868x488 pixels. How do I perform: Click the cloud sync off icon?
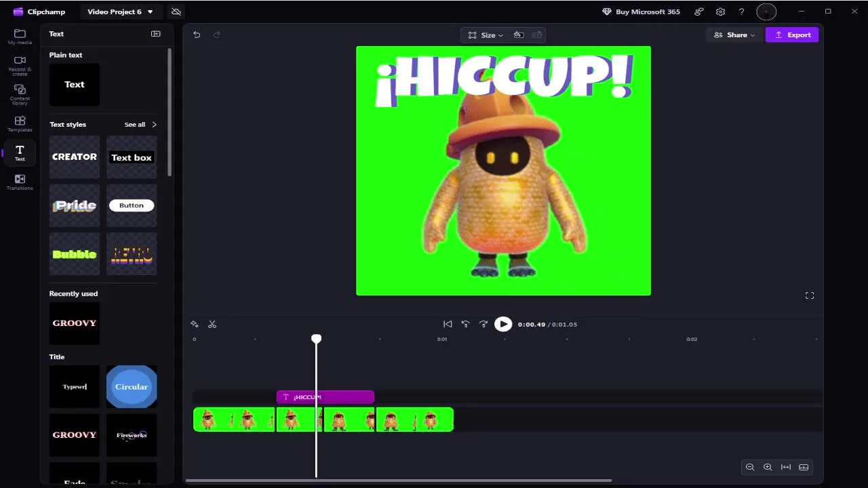click(x=176, y=12)
